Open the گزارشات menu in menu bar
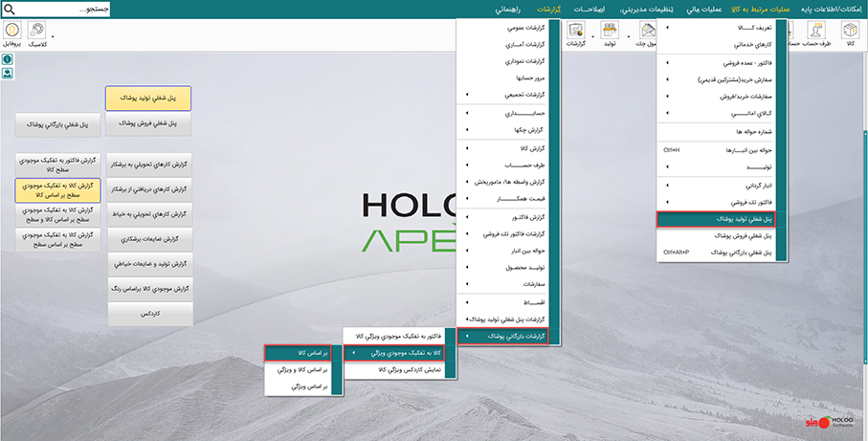Viewport: 868px width, 441px height. (549, 10)
